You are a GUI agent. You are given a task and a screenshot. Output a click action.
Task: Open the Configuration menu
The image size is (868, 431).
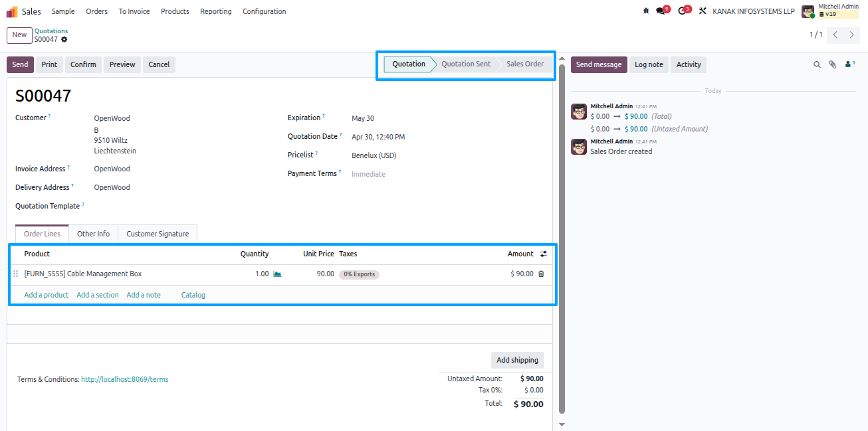265,11
